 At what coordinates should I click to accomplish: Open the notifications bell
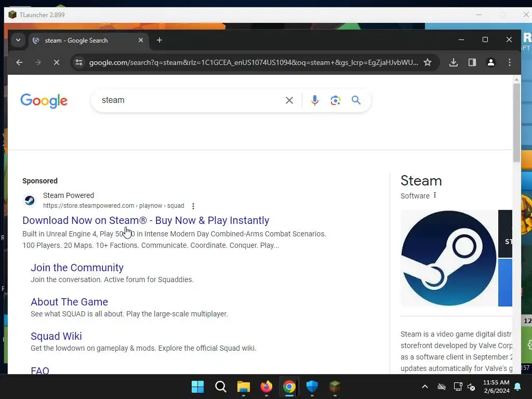[518, 387]
